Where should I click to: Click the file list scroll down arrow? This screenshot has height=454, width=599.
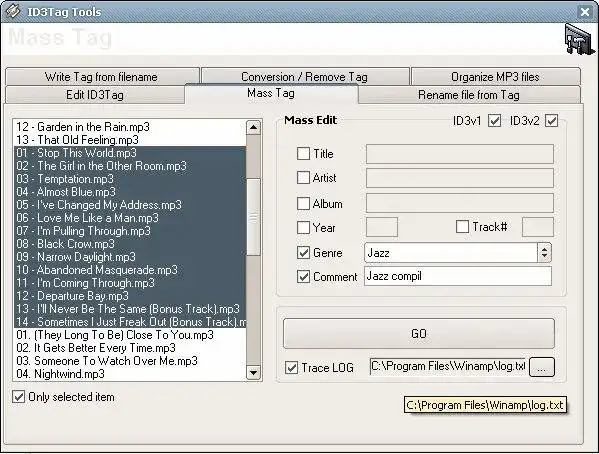click(x=253, y=372)
